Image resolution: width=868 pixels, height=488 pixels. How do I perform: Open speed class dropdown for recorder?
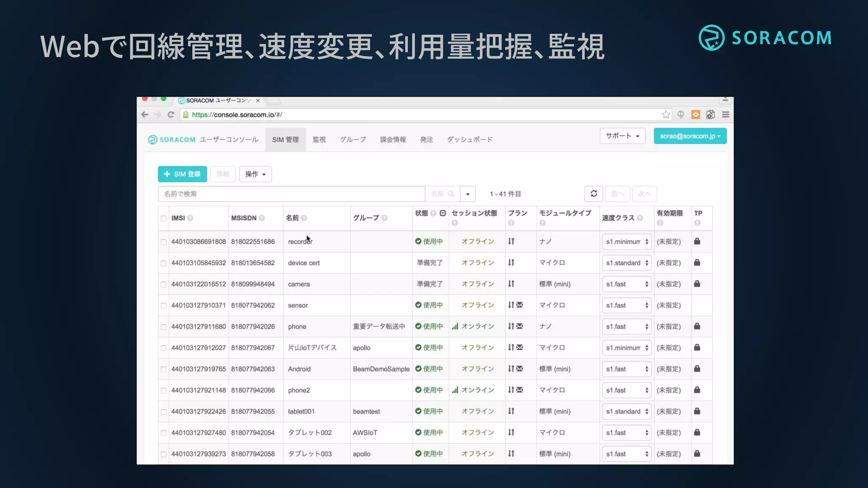coord(626,241)
